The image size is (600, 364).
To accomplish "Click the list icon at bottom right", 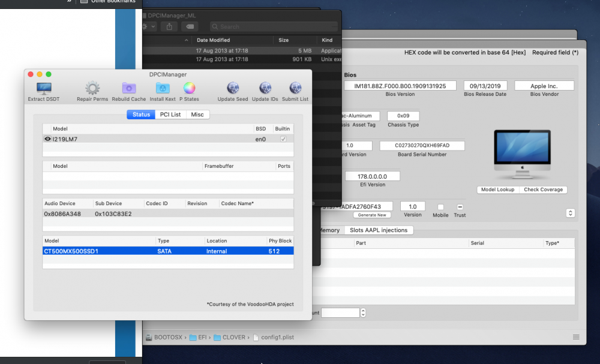I will tap(576, 337).
